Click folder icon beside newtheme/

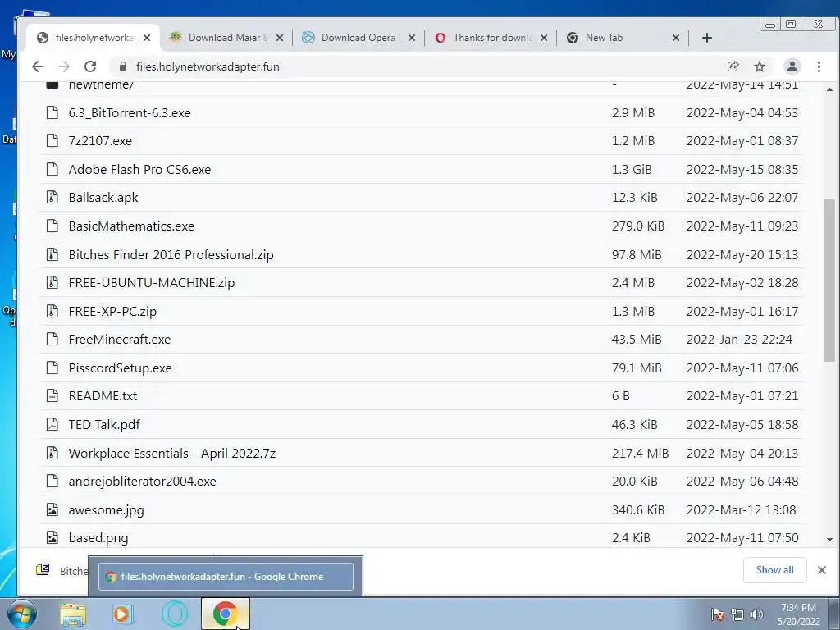52,84
